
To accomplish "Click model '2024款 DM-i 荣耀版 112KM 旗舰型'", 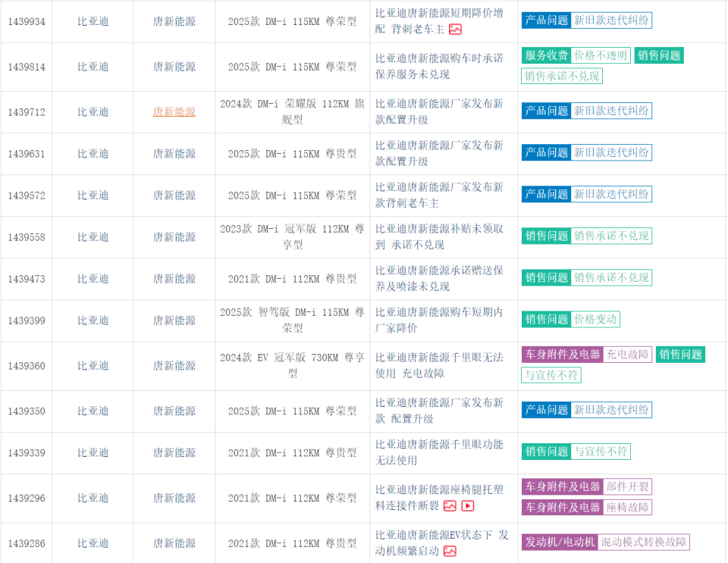I will coord(292,111).
